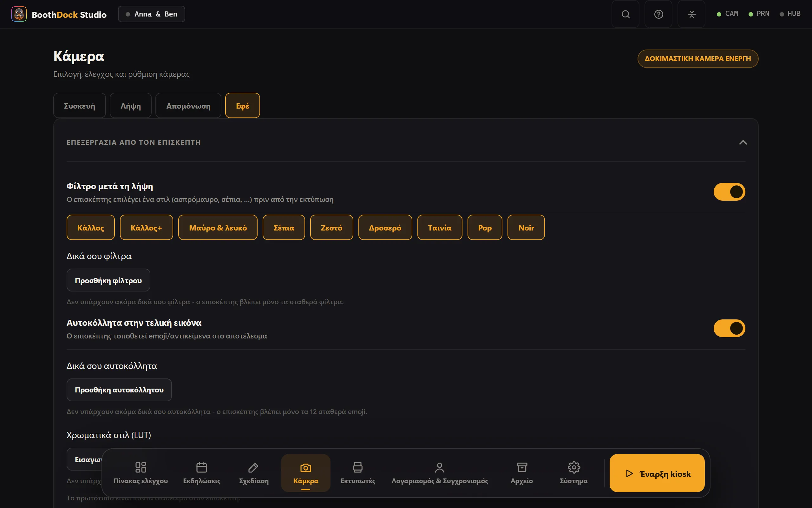This screenshot has width=812, height=508.
Task: Check the PRN status indicator
Action: [759, 14]
